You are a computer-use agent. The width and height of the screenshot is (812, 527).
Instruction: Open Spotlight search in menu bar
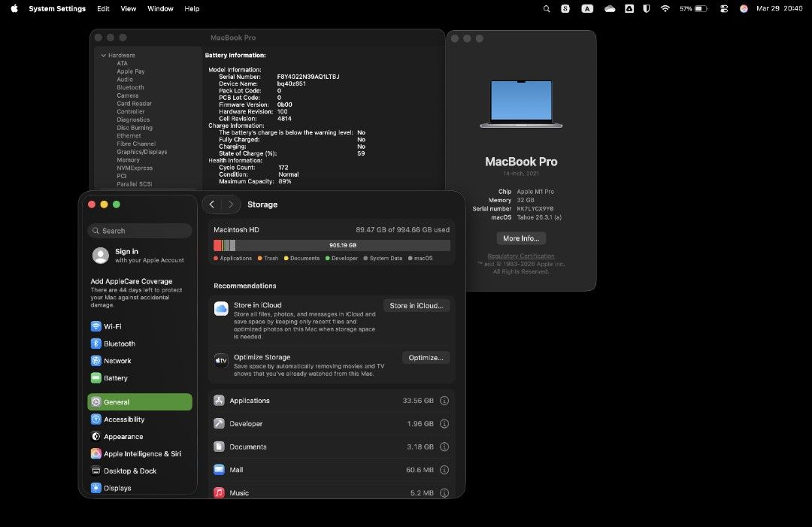point(547,9)
